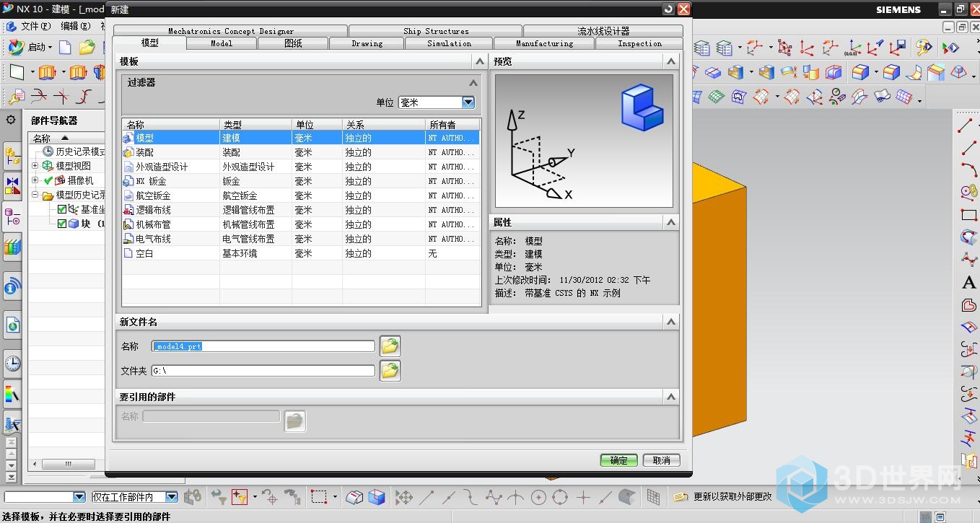Toggle the 块 feature checkbox in Part Navigator

[x=62, y=224]
